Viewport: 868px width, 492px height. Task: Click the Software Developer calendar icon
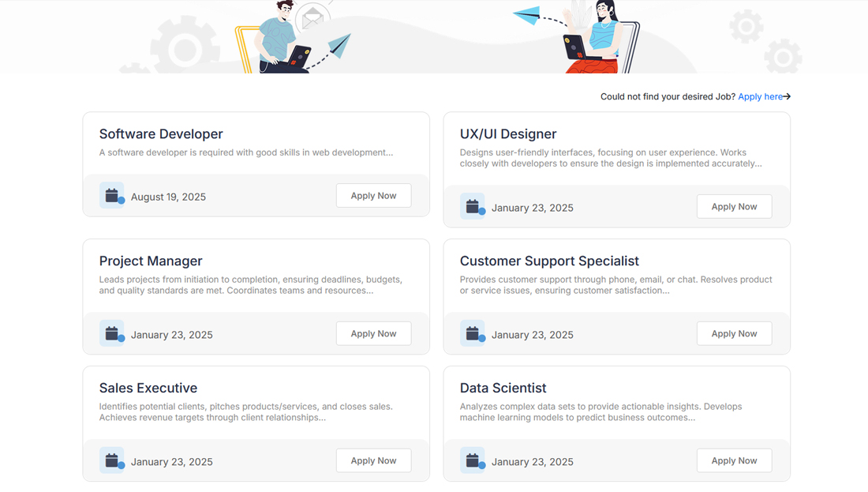111,195
